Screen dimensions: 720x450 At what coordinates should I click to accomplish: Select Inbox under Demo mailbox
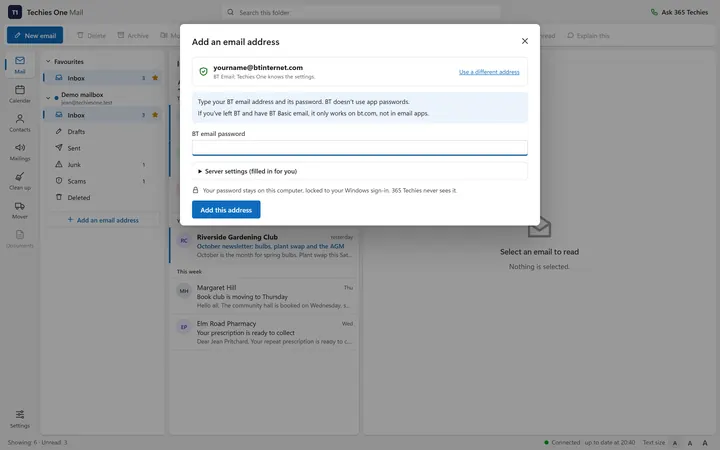tap(102, 115)
